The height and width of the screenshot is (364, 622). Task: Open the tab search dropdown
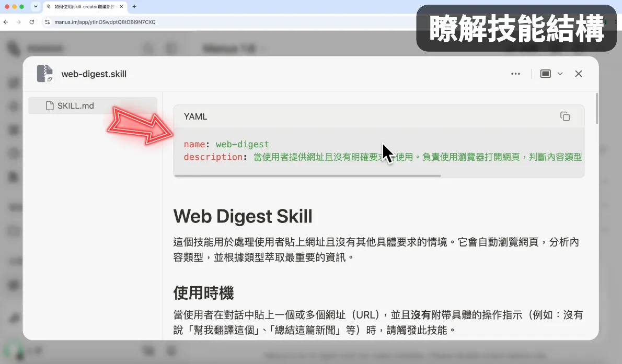coord(36,6)
